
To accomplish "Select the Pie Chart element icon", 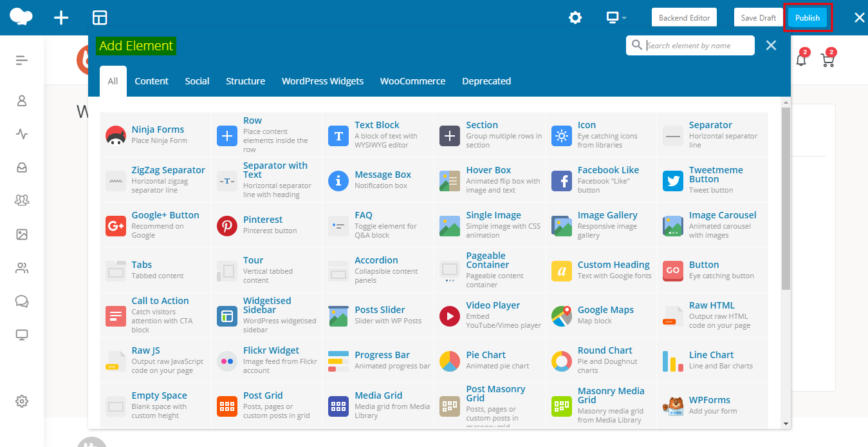I will click(x=450, y=361).
